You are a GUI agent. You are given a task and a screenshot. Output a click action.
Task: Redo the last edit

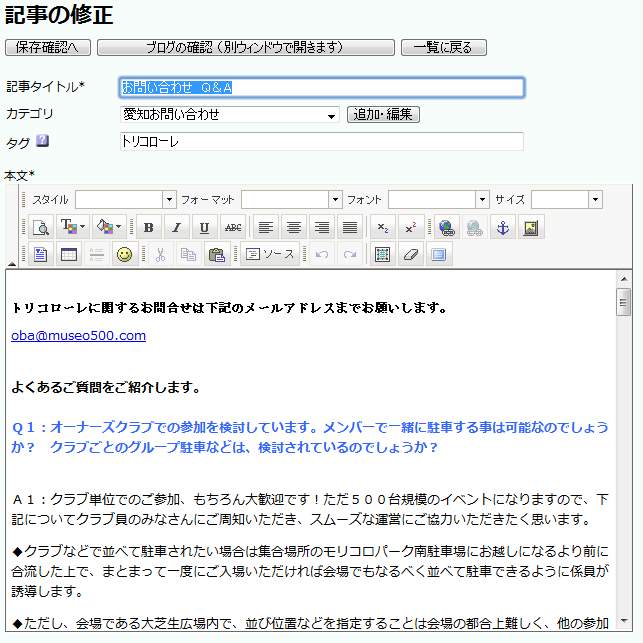coord(350,254)
